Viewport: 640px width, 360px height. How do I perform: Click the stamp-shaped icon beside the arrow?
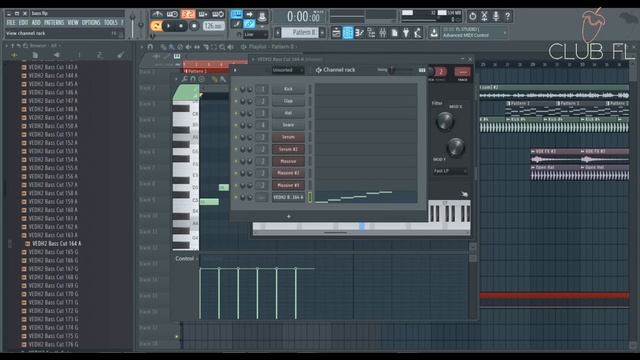click(262, 17)
